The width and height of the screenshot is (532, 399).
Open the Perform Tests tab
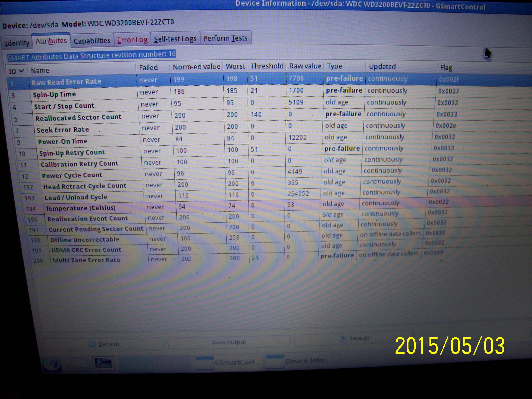coord(225,38)
